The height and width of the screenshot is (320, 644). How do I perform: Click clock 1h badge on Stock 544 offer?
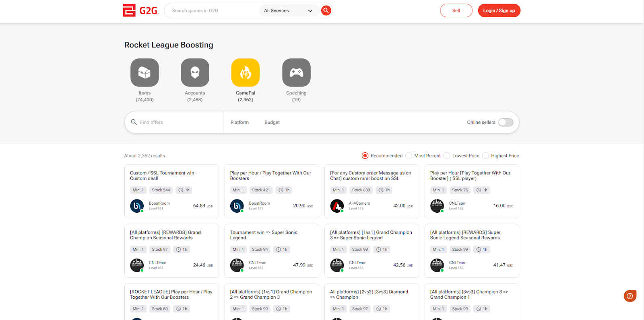pos(184,190)
